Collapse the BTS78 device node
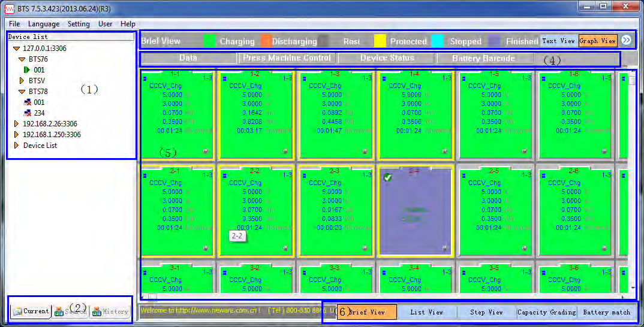Screen dimensions: 644x327 tap(22, 92)
